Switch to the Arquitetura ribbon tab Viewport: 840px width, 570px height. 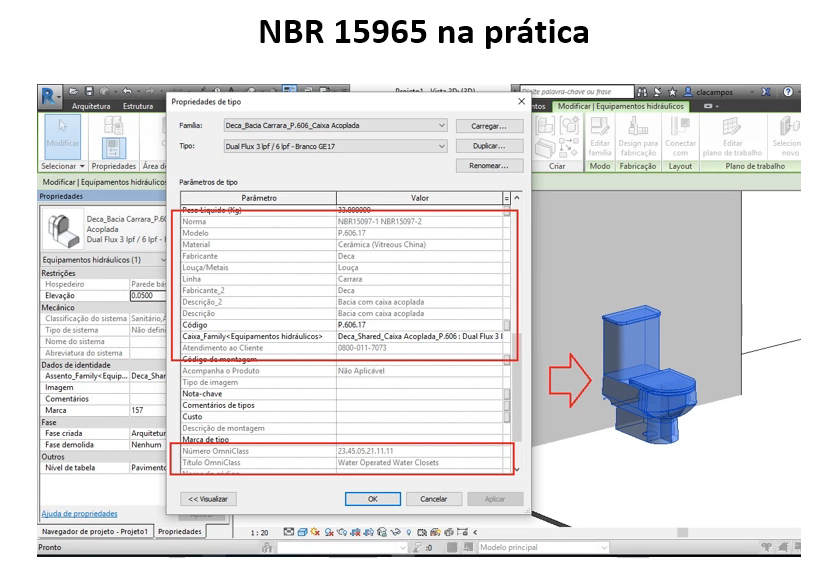91,106
